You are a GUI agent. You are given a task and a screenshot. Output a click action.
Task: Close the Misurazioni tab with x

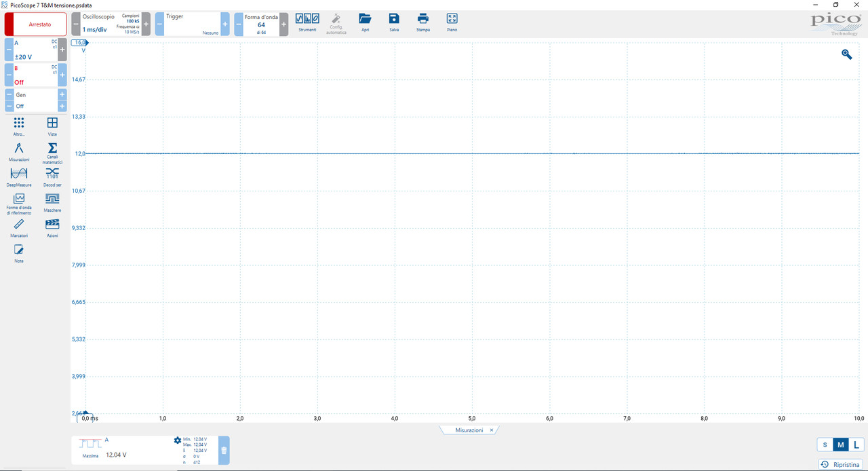492,430
